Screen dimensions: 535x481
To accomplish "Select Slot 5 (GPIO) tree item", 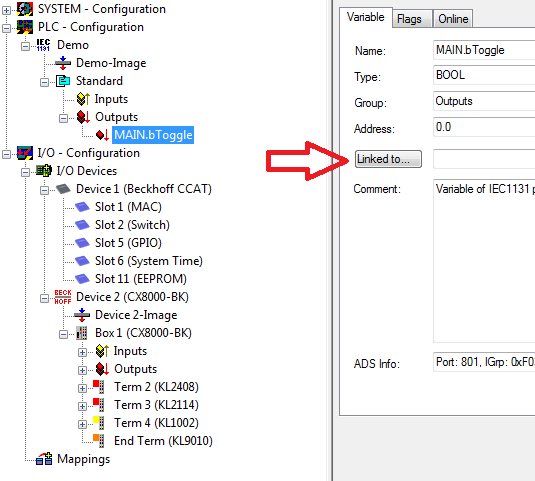I will pyautogui.click(x=128, y=243).
